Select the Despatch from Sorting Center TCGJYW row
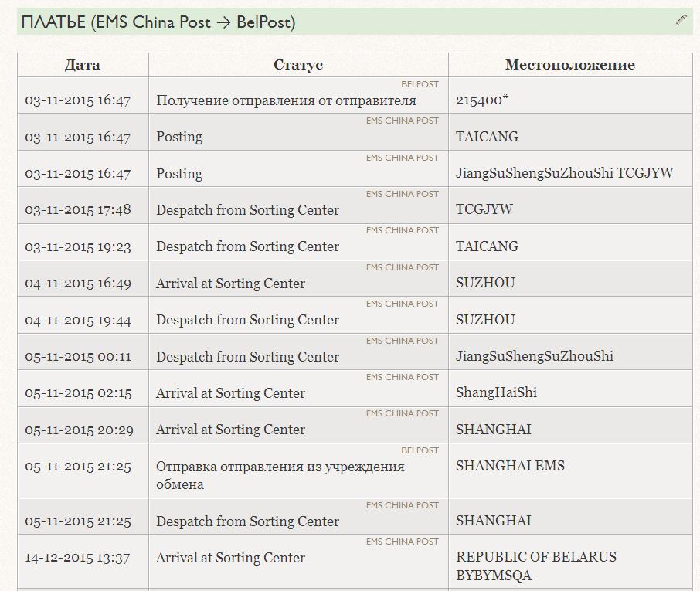 point(355,205)
